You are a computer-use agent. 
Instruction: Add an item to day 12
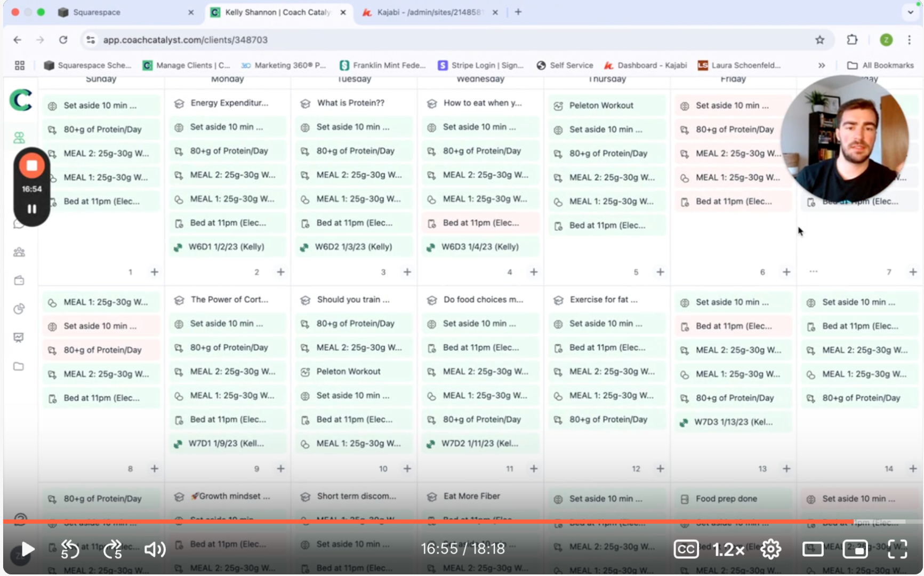(660, 469)
